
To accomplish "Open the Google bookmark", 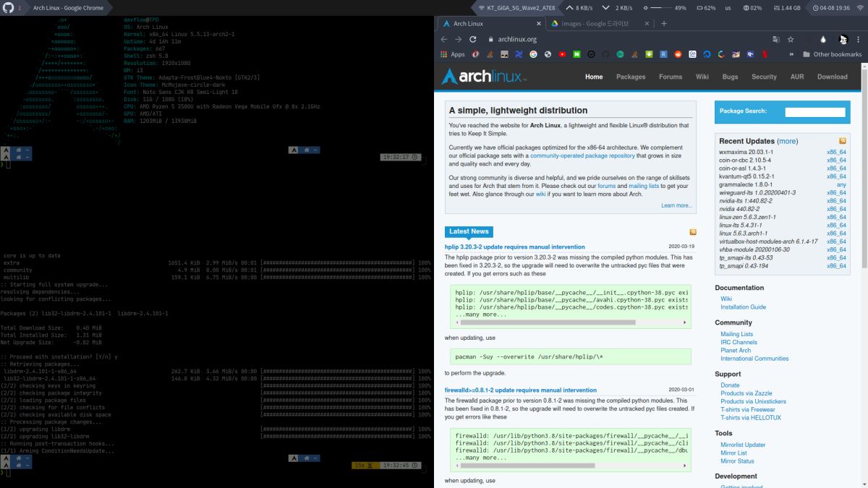I will coord(533,54).
